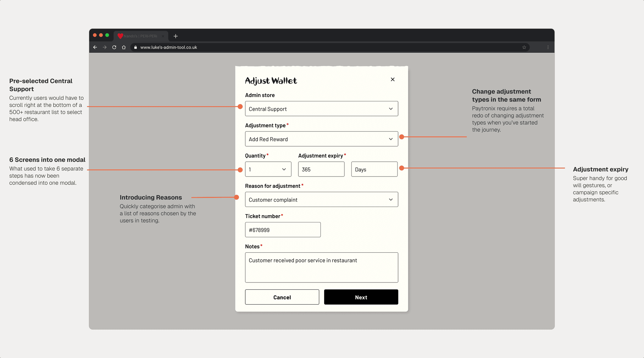Screen dimensions: 644x358
Task: Reload the page with refresh icon
Action: click(114, 47)
